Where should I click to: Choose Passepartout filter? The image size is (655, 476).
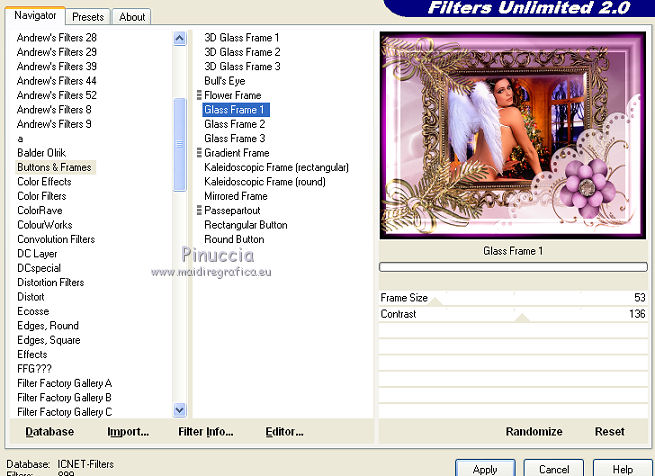pyautogui.click(x=232, y=211)
